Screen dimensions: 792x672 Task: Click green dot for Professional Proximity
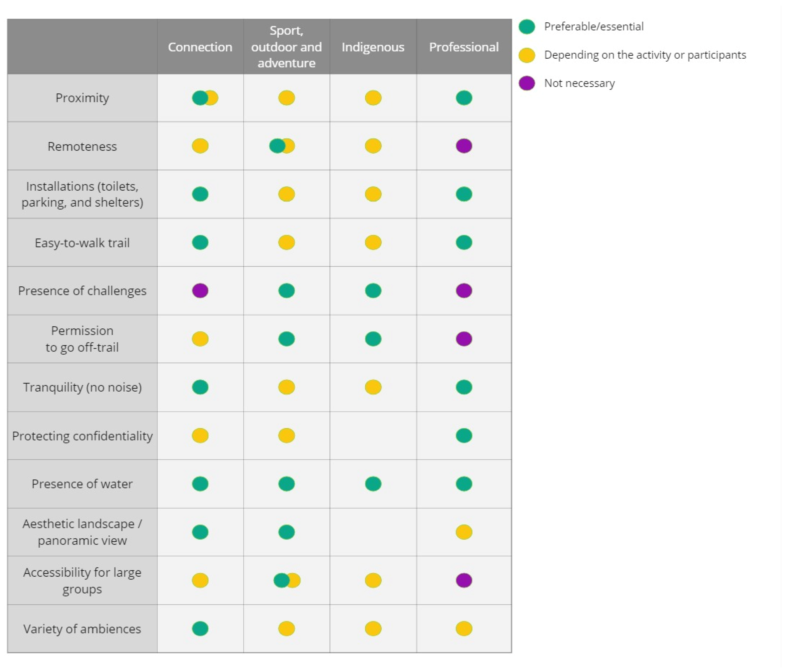coord(464,98)
